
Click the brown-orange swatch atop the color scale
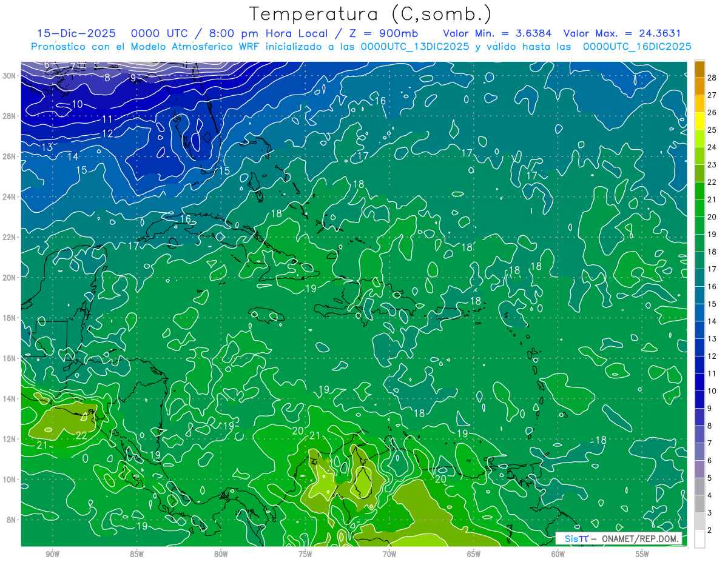[699, 69]
